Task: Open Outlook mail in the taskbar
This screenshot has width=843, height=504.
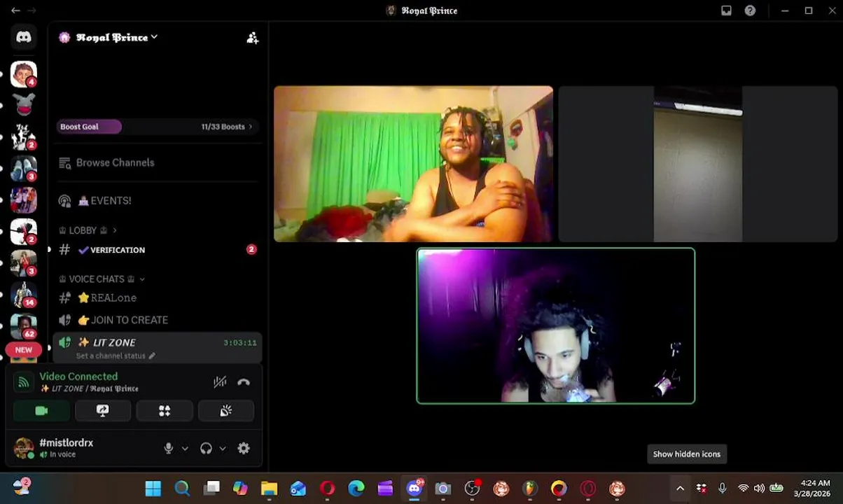Action: (298, 489)
